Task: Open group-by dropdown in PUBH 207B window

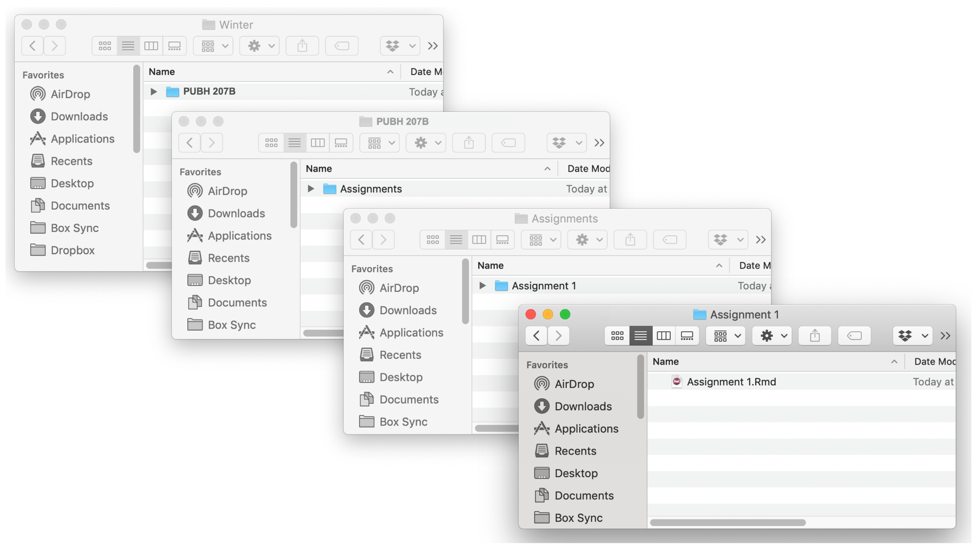Action: click(x=380, y=143)
